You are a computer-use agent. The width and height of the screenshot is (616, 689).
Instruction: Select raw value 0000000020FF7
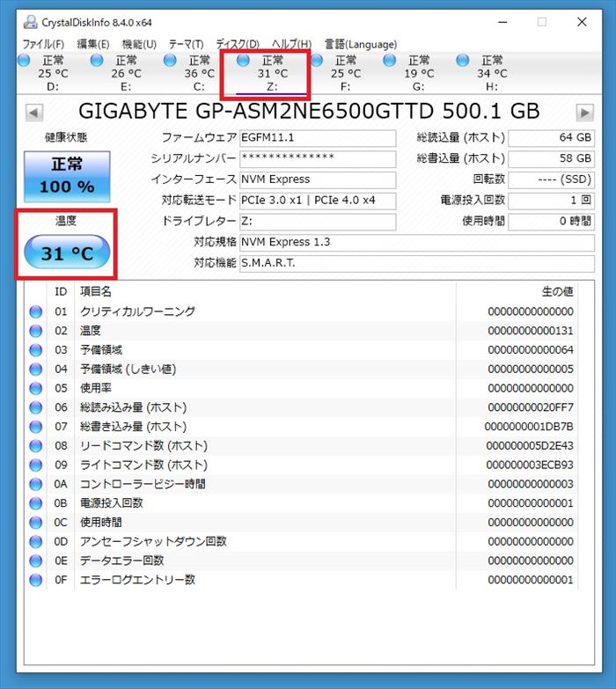pos(531,407)
